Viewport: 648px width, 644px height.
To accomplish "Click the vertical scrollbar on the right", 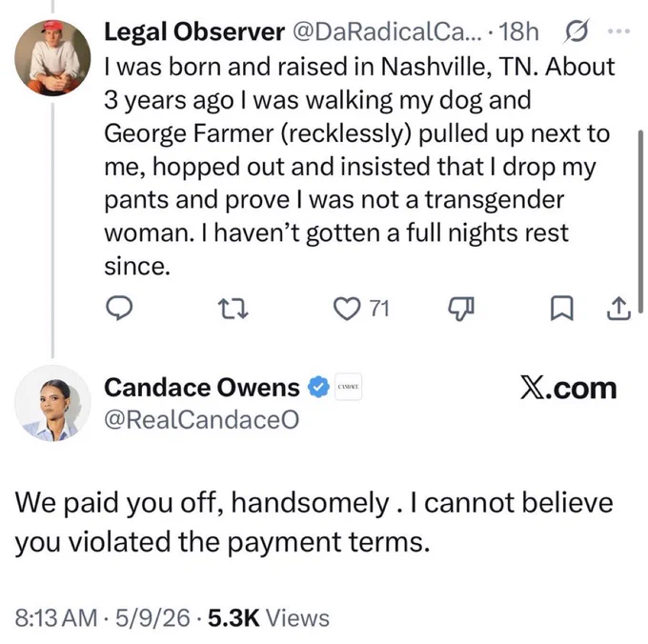I will (x=640, y=222).
